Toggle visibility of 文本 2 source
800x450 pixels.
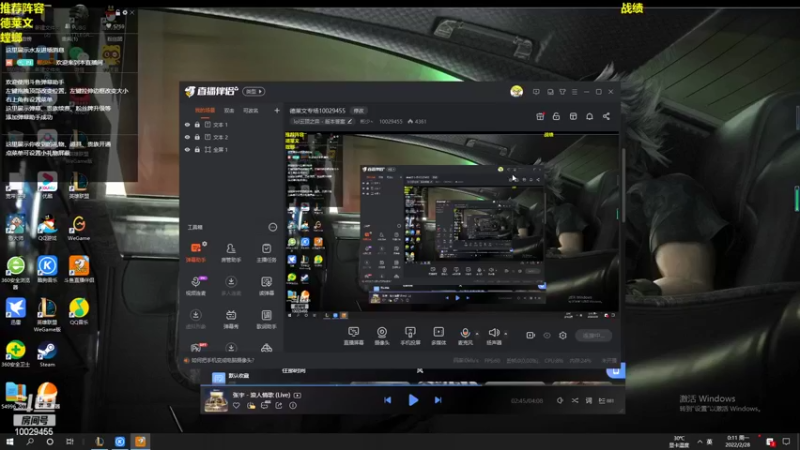pos(187,137)
